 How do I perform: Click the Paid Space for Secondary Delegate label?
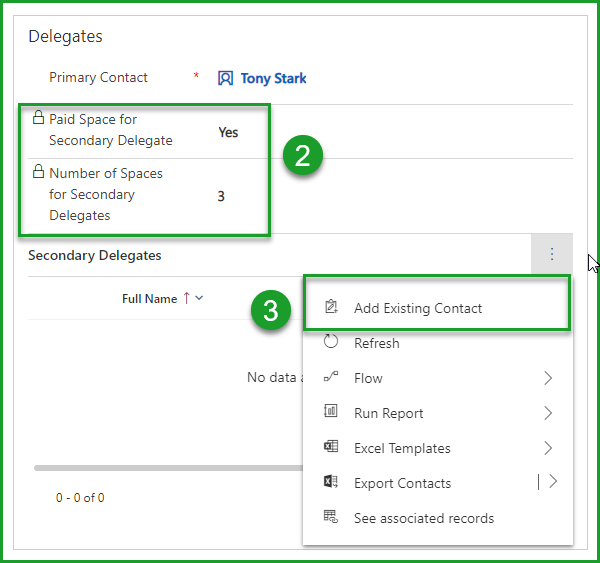pos(111,130)
